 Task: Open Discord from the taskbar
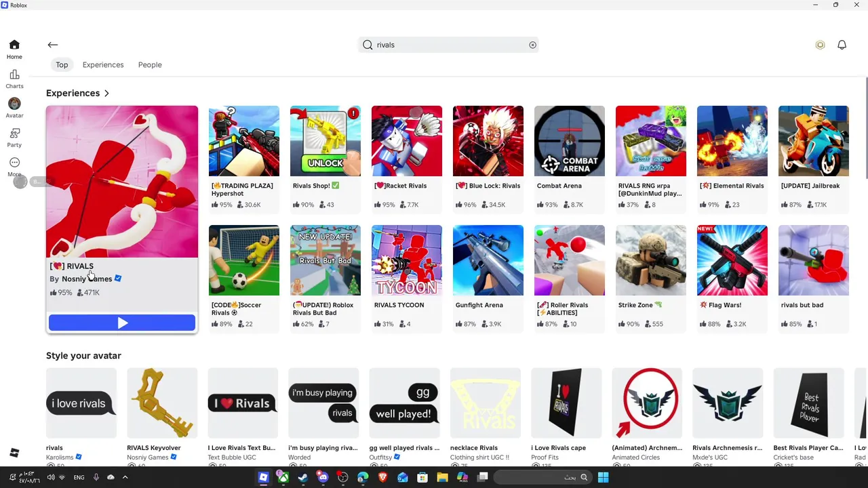323,477
